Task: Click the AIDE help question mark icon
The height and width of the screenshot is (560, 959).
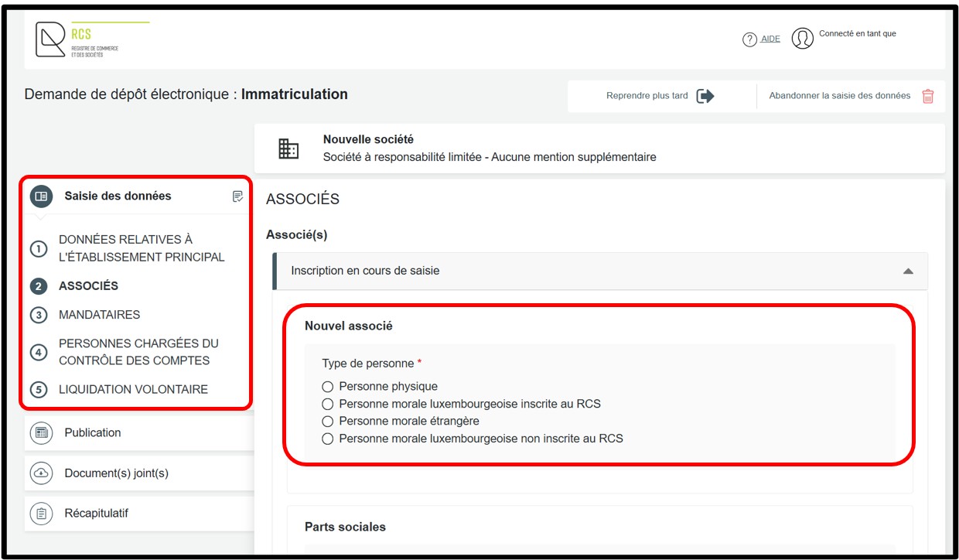Action: 749,39
